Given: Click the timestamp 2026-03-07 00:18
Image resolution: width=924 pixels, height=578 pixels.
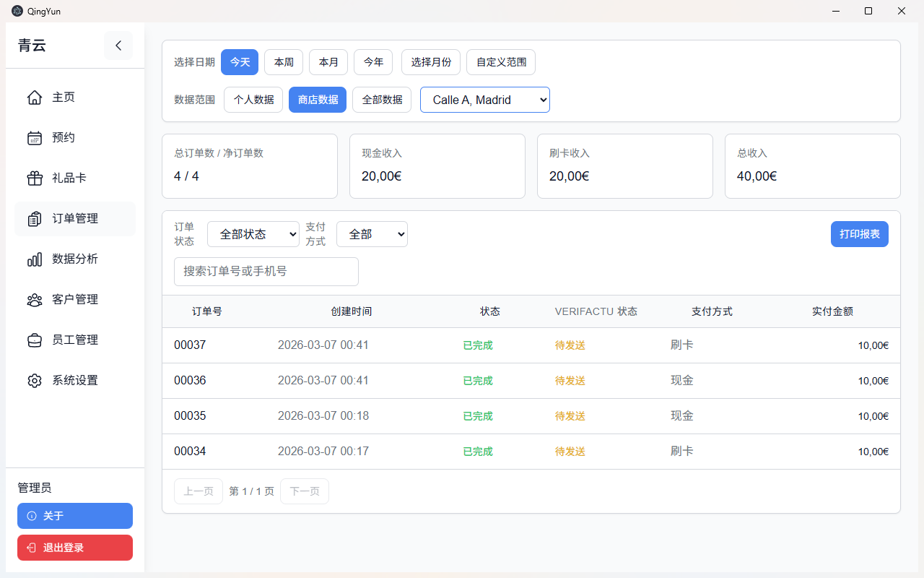Looking at the screenshot, I should pos(323,416).
